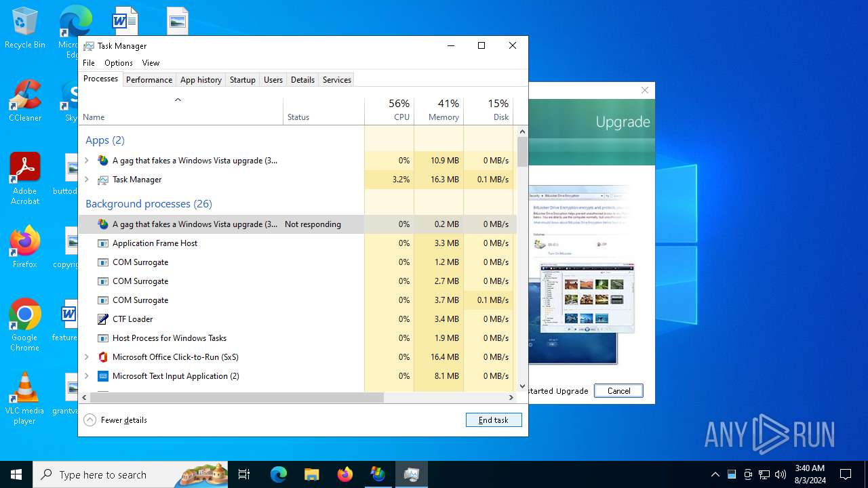The image size is (868, 488).
Task: Switch to Task Manager taskbar button
Action: pyautogui.click(x=411, y=474)
